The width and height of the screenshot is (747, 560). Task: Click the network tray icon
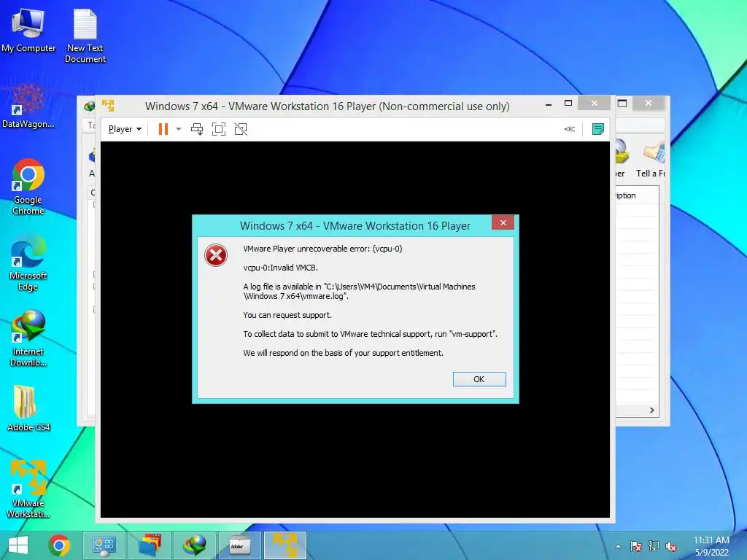(653, 546)
